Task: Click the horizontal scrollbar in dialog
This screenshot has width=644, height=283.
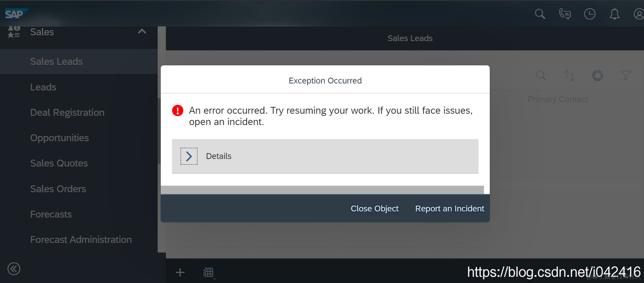Action: [x=322, y=190]
